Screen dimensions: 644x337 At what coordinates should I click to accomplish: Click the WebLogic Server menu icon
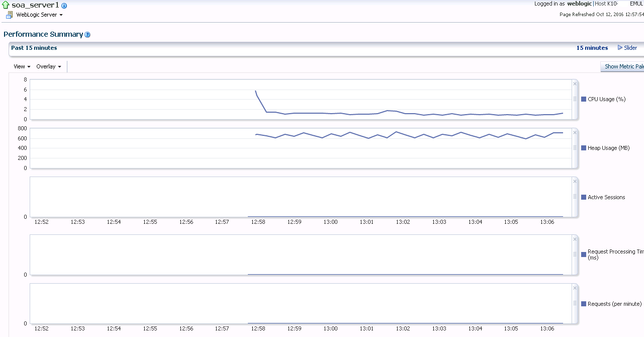pos(9,15)
